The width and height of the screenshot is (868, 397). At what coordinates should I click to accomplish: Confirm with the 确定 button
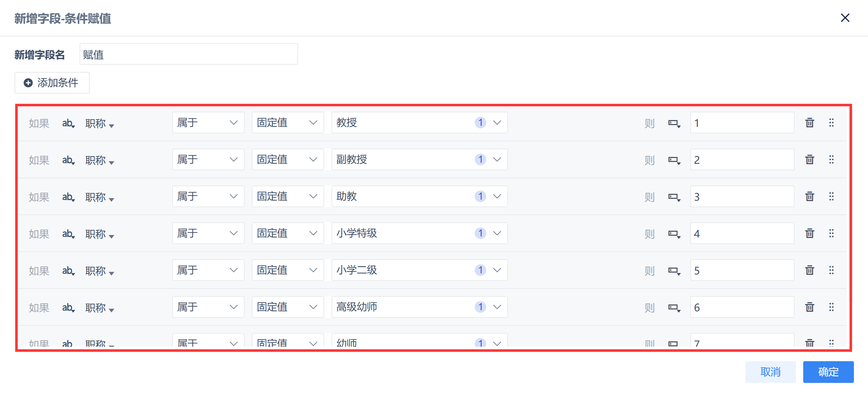click(828, 372)
